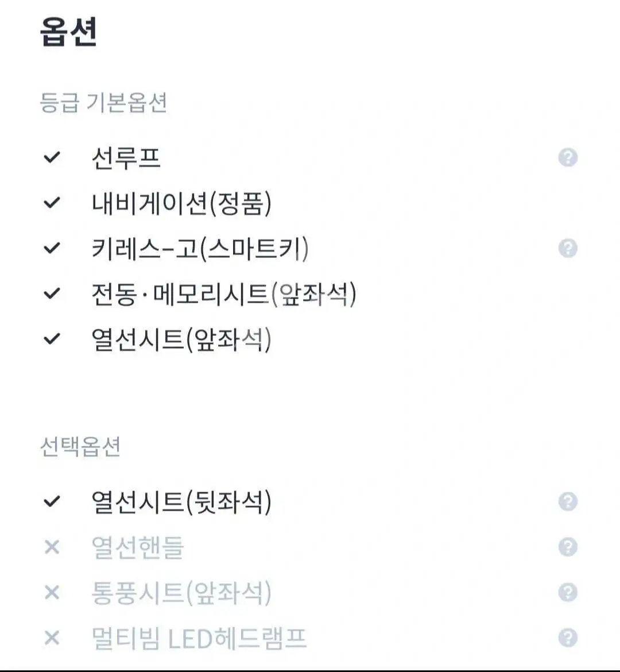The width and height of the screenshot is (620, 672).
Task: Open help icon for 열선핸들
Action: click(x=568, y=547)
